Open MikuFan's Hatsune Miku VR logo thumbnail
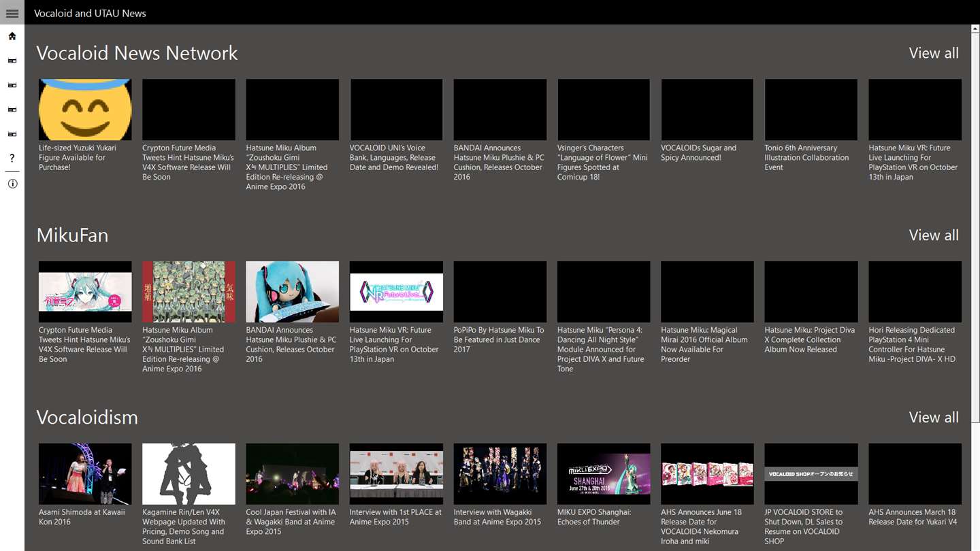The width and height of the screenshot is (980, 551). [x=396, y=292]
